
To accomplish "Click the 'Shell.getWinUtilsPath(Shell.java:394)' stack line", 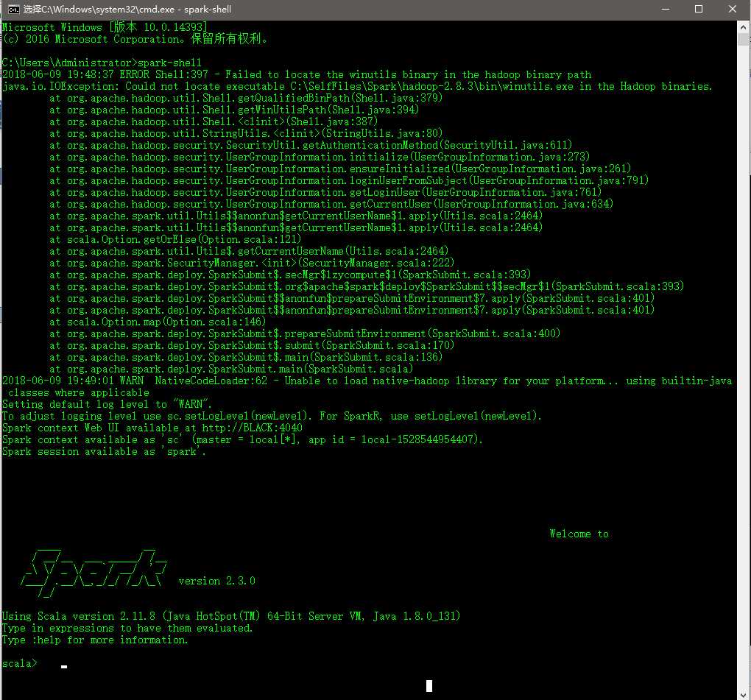I will [x=234, y=110].
